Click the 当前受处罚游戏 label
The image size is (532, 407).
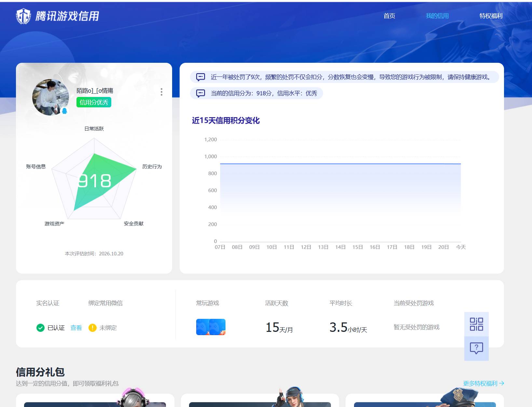[x=414, y=303]
